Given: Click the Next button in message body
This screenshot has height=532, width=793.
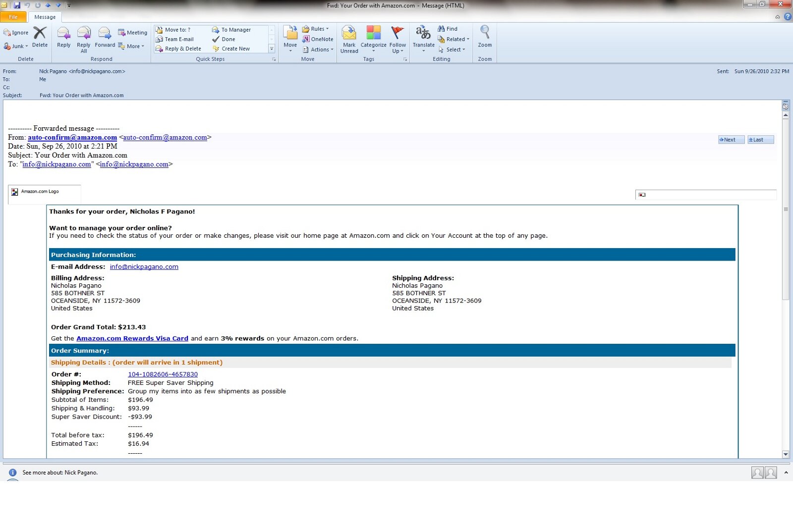Looking at the screenshot, I should pyautogui.click(x=731, y=140).
